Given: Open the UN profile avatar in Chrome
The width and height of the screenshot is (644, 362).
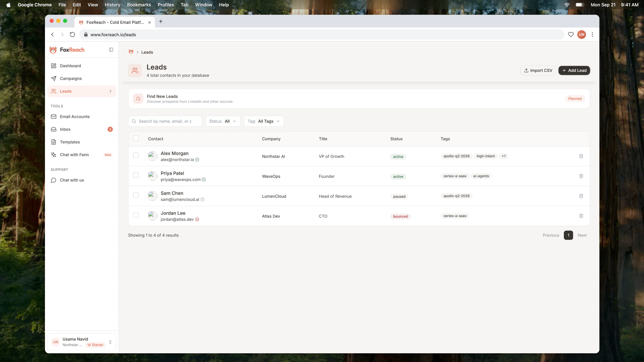Looking at the screenshot, I should (x=581, y=34).
